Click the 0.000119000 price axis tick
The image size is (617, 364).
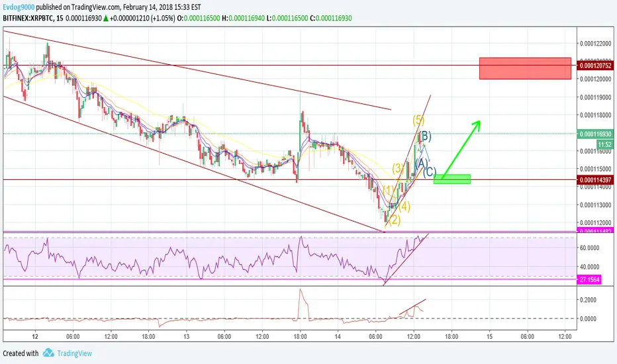[x=596, y=97]
